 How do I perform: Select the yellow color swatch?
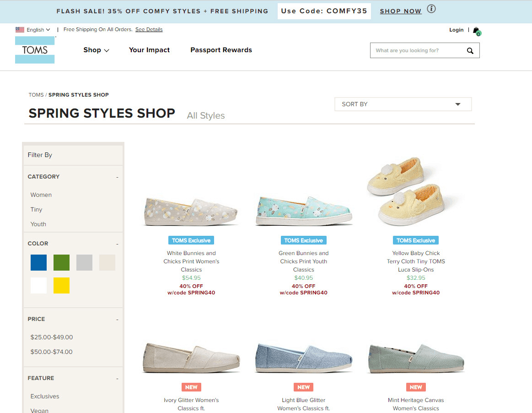point(61,285)
